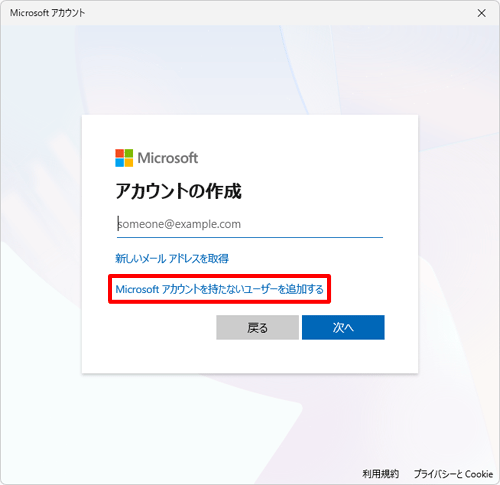Click the green square of Microsoft logo
This screenshot has width=500, height=485.
pos(129,153)
